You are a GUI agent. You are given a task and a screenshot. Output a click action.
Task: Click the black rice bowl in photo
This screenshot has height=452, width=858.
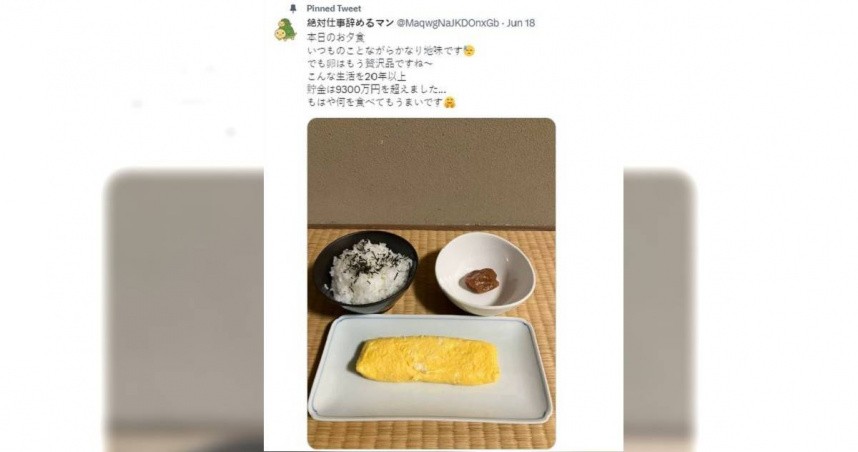click(366, 271)
